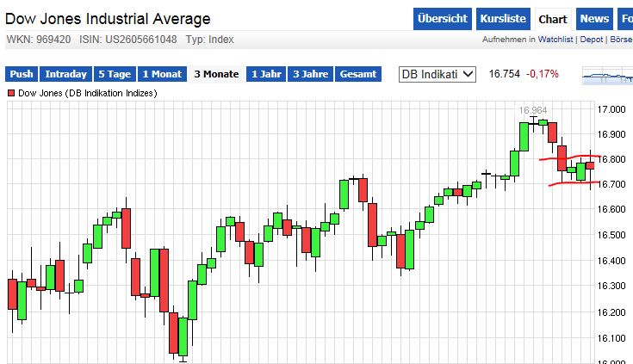The width and height of the screenshot is (633, 364).
Task: Open the News tab
Action: click(x=594, y=19)
